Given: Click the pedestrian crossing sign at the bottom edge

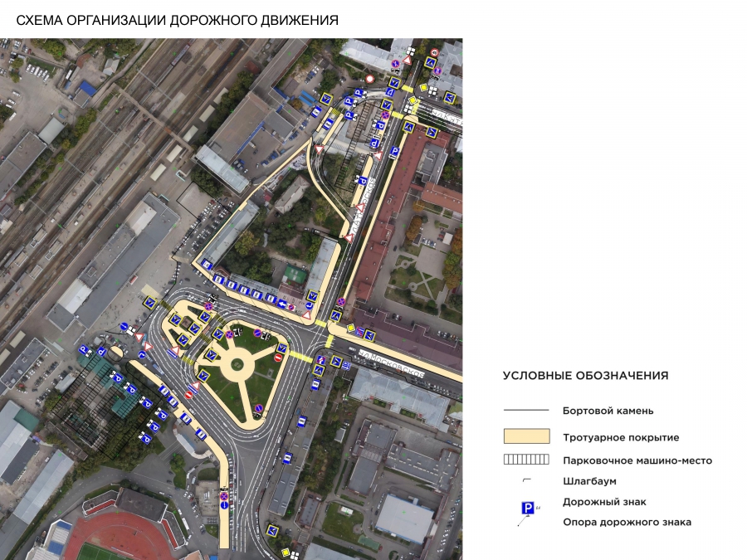Looking at the screenshot, I should tap(271, 531).
